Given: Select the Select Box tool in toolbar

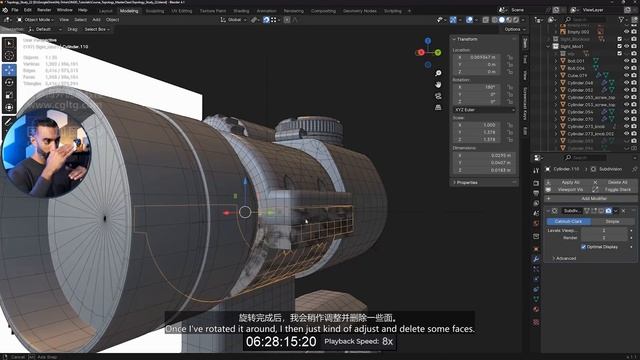Looking at the screenshot, I should (x=9, y=43).
